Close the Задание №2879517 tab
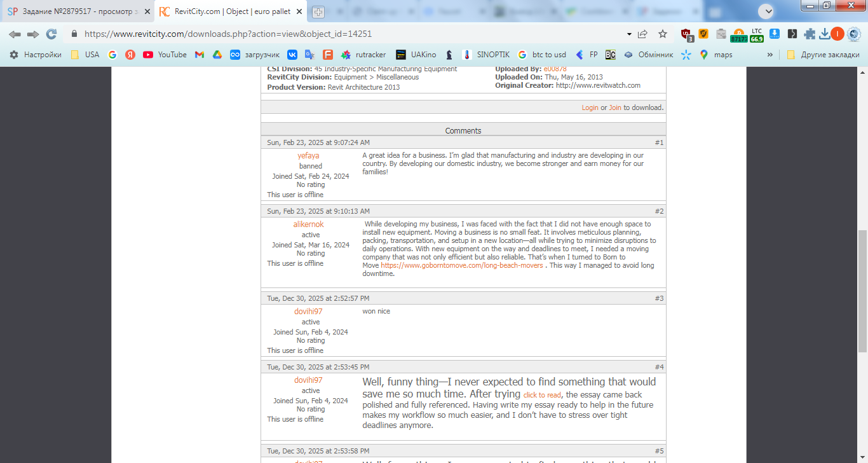This screenshot has height=463, width=868. [147, 11]
